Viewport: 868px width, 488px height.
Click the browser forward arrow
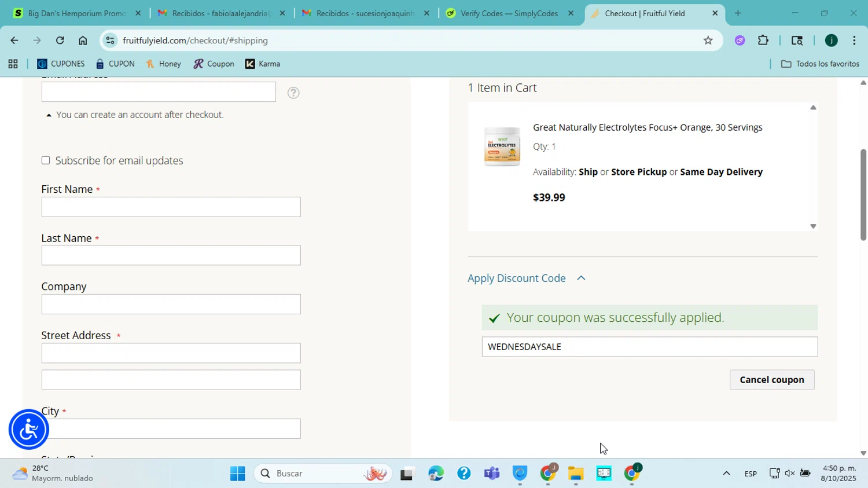pyautogui.click(x=37, y=41)
